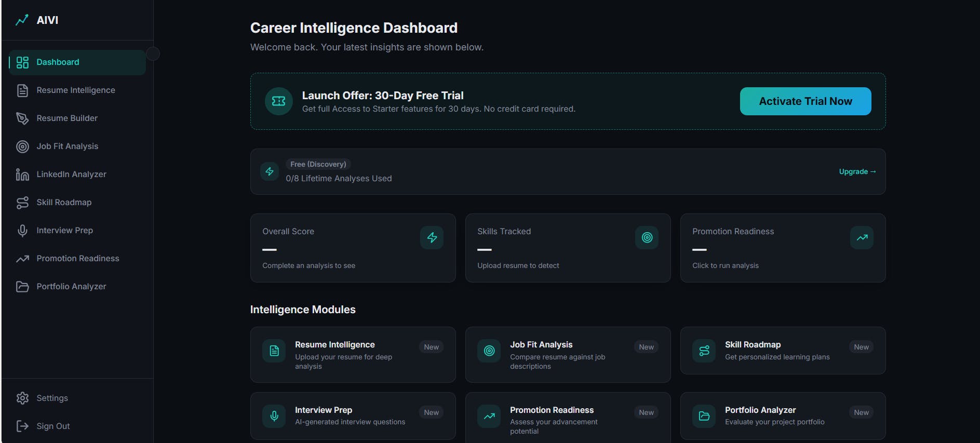The height and width of the screenshot is (443, 980).
Task: Click the Skills Tracked target icon
Action: pos(647,238)
